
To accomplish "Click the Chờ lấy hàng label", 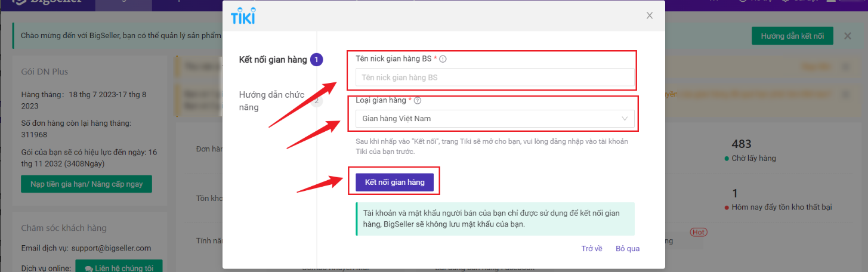I will pyautogui.click(x=753, y=158).
